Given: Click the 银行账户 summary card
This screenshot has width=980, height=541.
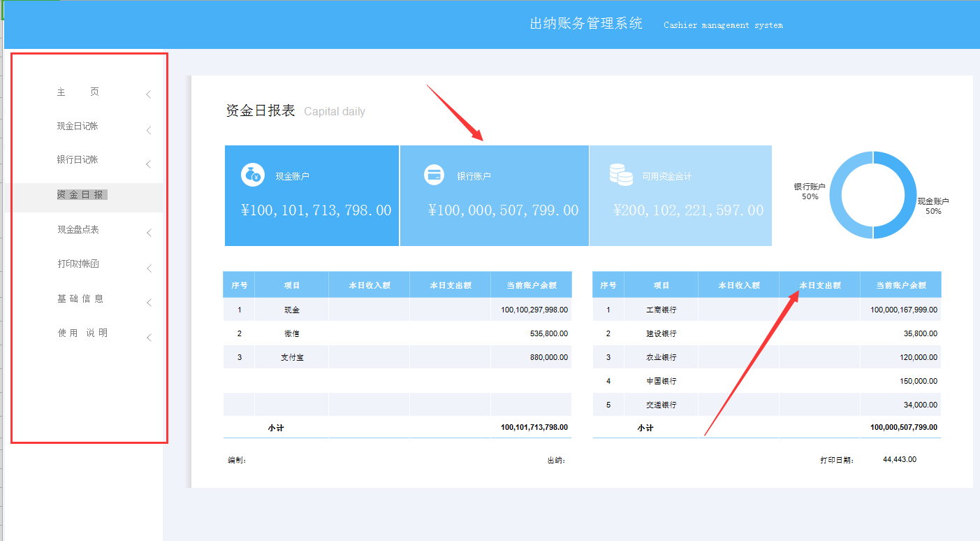Looking at the screenshot, I should point(494,196).
